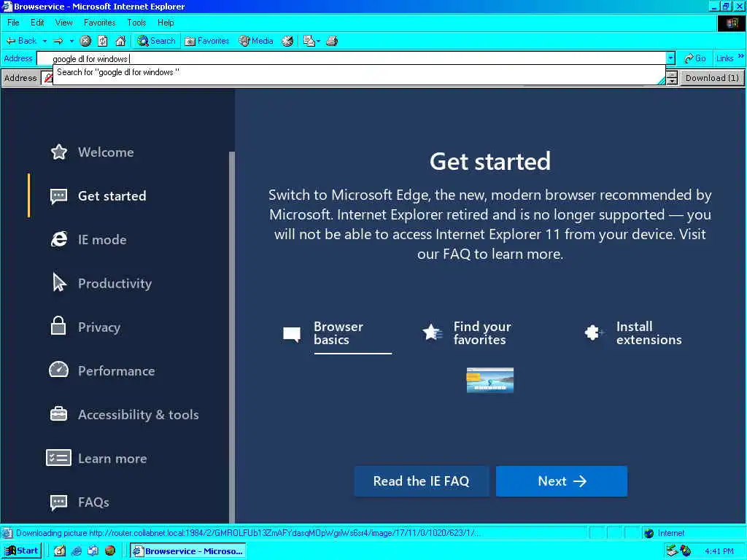Open the View menu

tap(64, 23)
